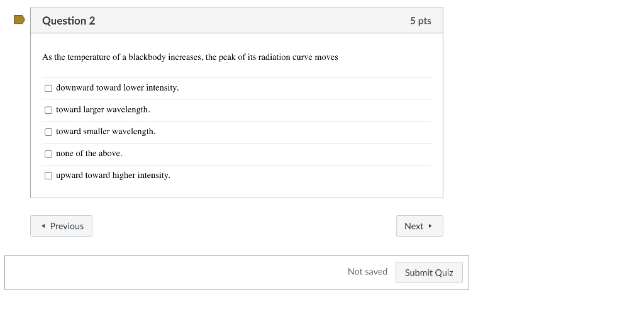Click the 'Not saved' status text
Screen dimensions: 644x314
tap(367, 272)
